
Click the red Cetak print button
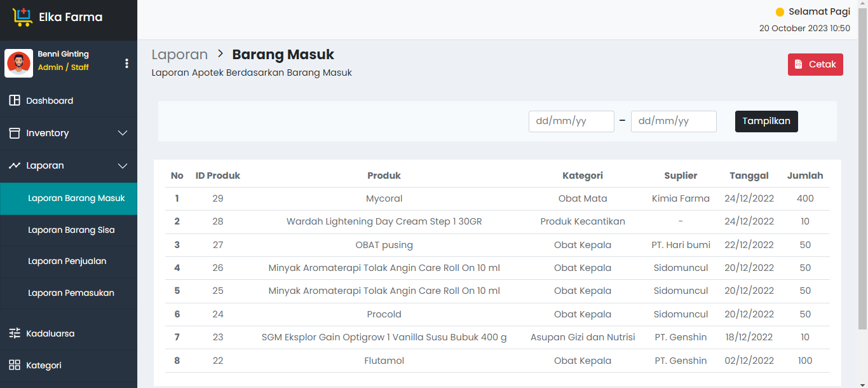coord(815,65)
